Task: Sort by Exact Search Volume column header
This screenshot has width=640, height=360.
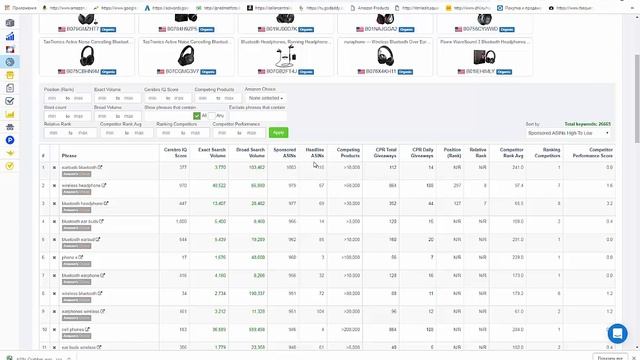Action: coord(211,153)
